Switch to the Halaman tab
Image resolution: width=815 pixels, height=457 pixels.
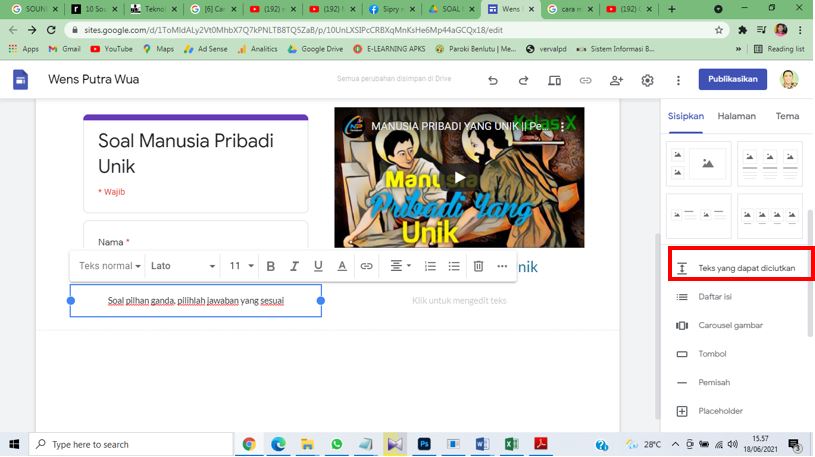[736, 116]
